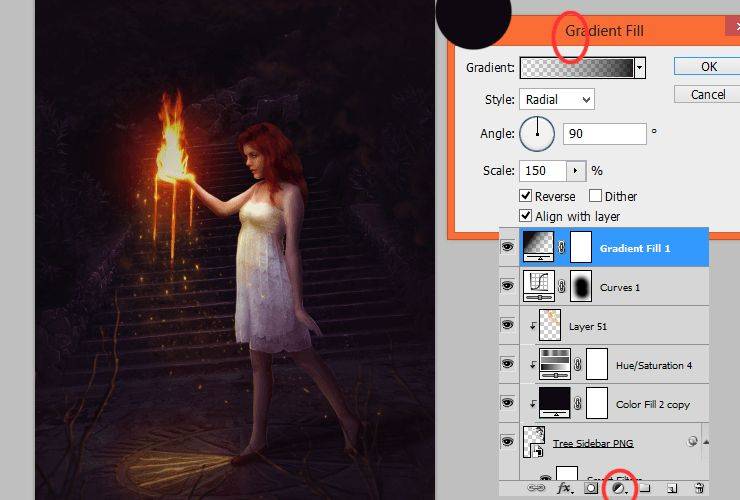The height and width of the screenshot is (500, 740).
Task: Click the Gradient Fill 1 link chain icon
Action: click(562, 247)
